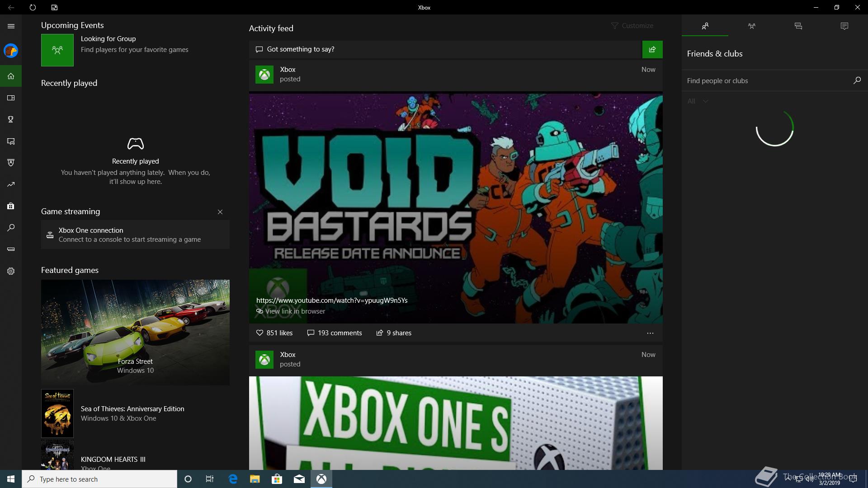
Task: Open Trending arrow icon in the sidebar
Action: point(11,184)
